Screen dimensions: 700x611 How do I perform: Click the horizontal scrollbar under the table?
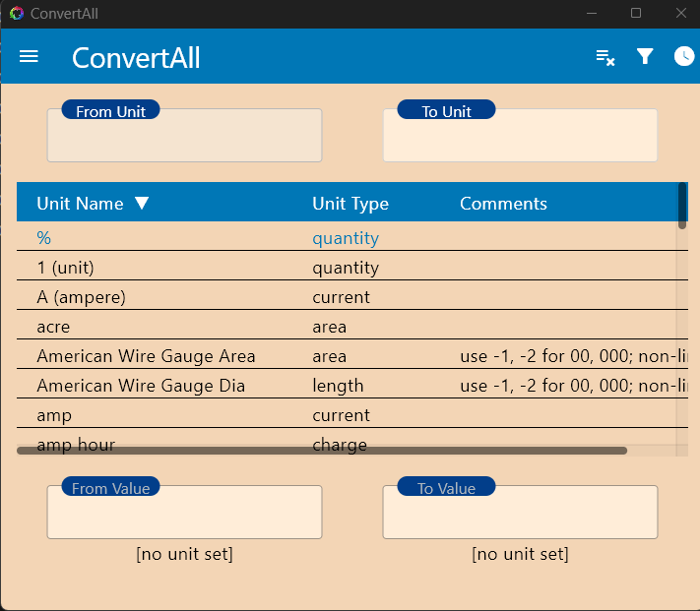tap(321, 451)
